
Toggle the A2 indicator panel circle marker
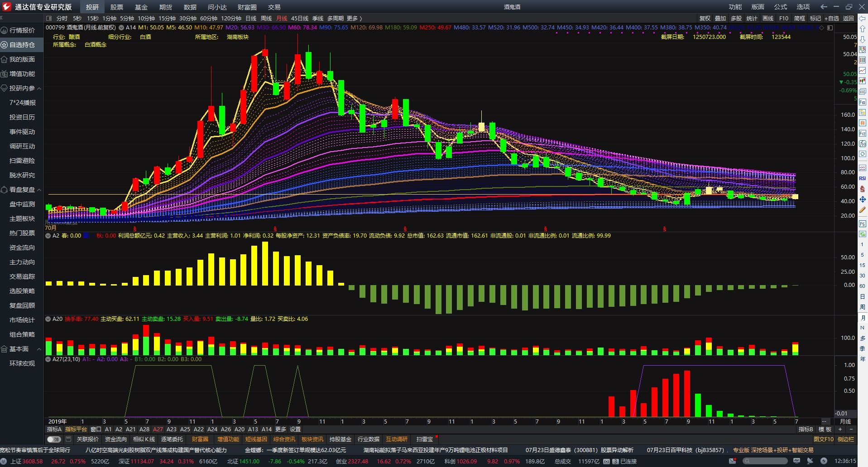[x=48, y=236]
